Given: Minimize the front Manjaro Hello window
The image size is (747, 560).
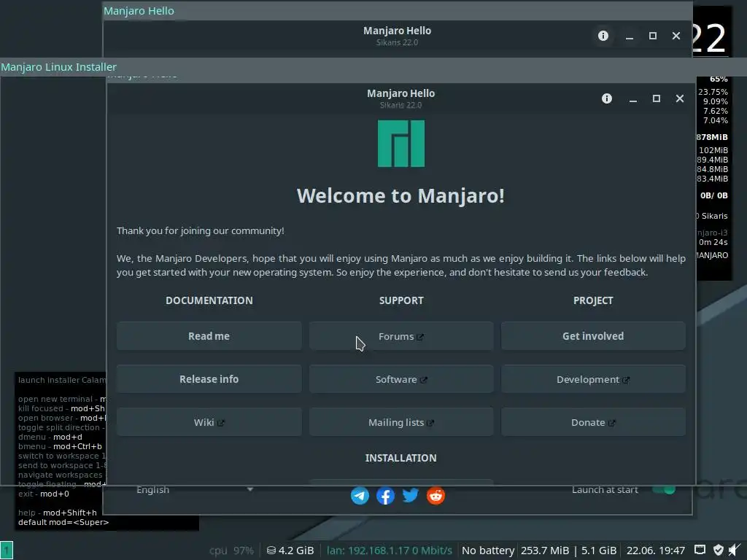Looking at the screenshot, I should click(x=632, y=99).
